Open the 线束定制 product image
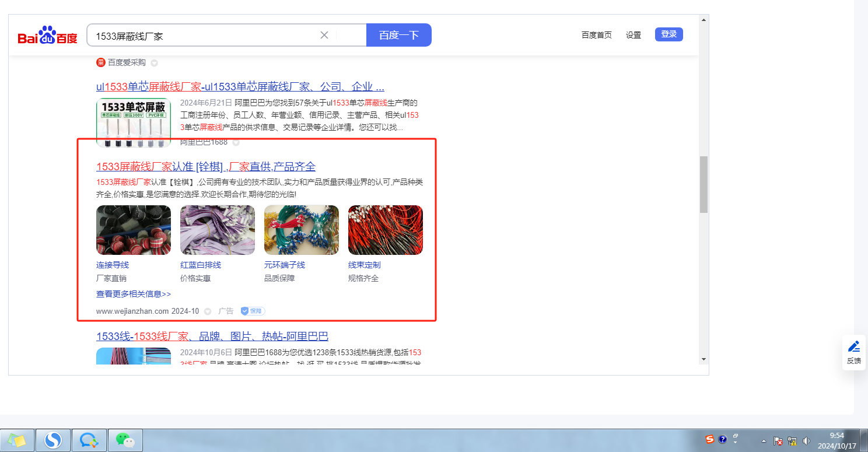The width and height of the screenshot is (868, 452). tap(386, 230)
